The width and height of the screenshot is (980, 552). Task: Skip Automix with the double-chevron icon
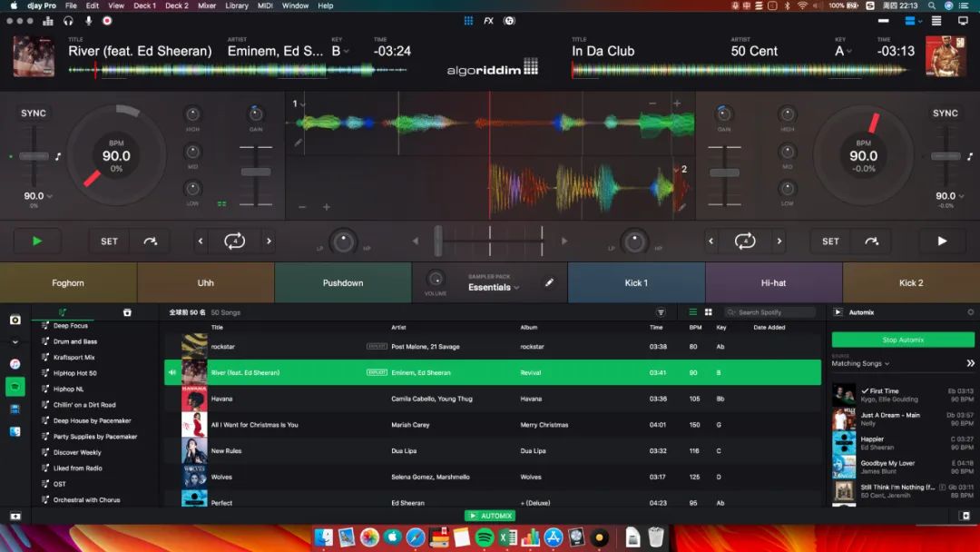(x=970, y=363)
